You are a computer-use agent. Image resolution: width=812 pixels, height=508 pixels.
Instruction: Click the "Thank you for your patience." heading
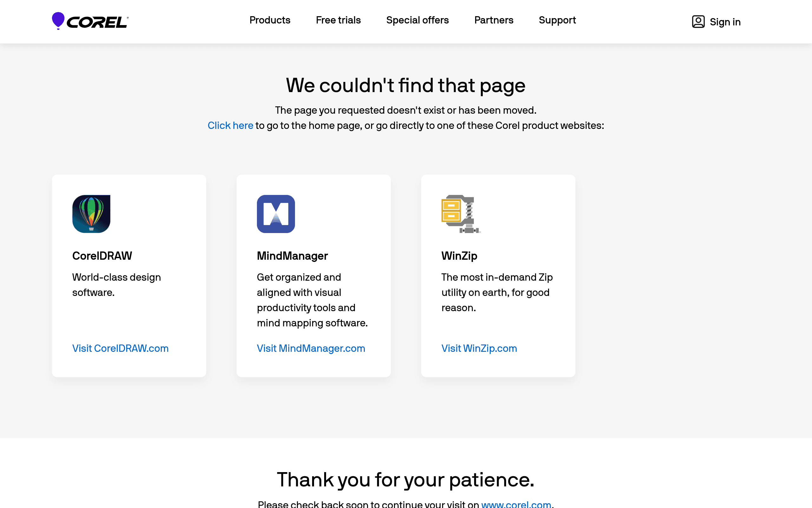[x=406, y=479]
